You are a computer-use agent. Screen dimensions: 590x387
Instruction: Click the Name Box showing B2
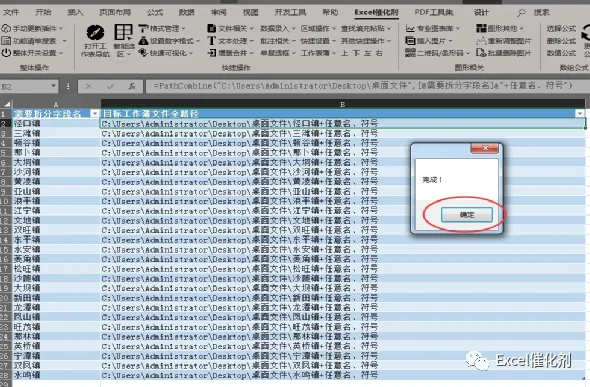(25, 87)
